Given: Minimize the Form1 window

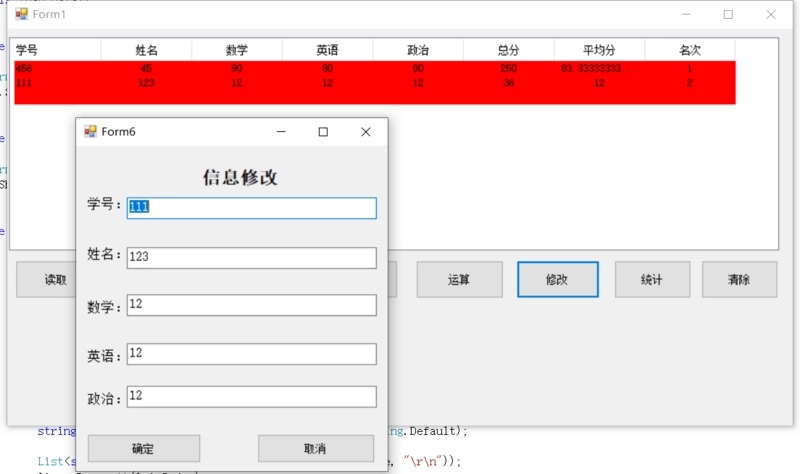Looking at the screenshot, I should tap(686, 14).
